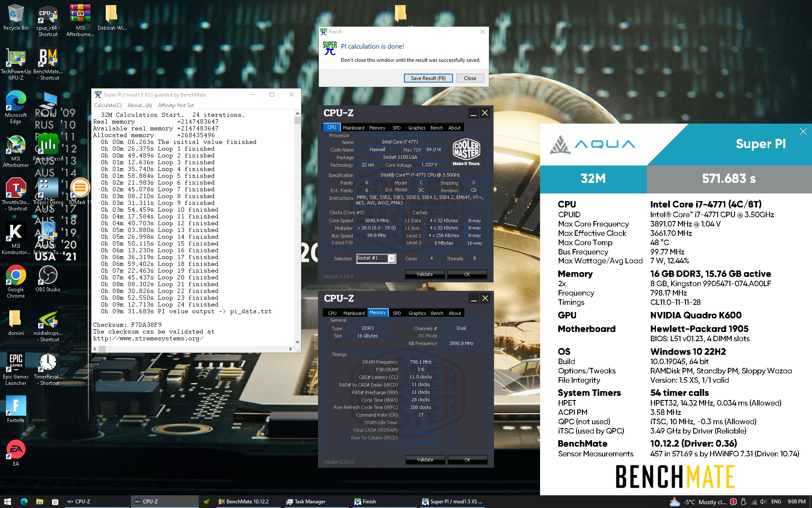The height and width of the screenshot is (508, 812).
Task: Open the Windows Start menu
Action: (x=8, y=502)
